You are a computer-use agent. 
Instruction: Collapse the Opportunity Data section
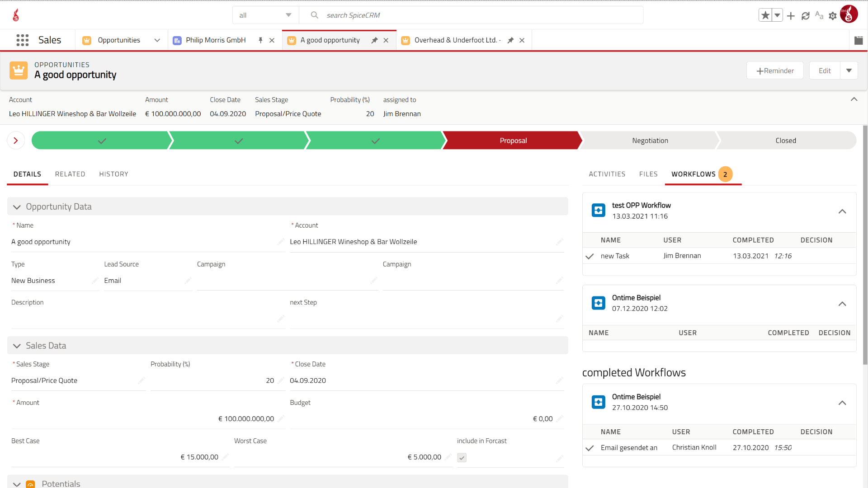pos(17,207)
